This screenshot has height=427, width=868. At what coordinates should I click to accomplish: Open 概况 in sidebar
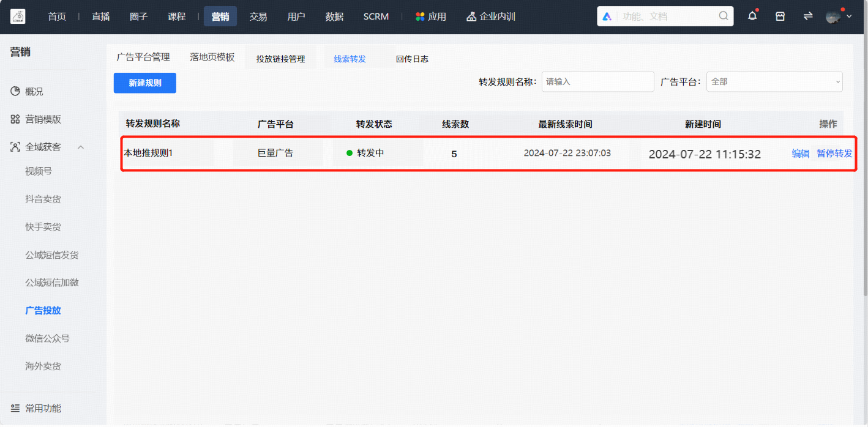tap(34, 92)
